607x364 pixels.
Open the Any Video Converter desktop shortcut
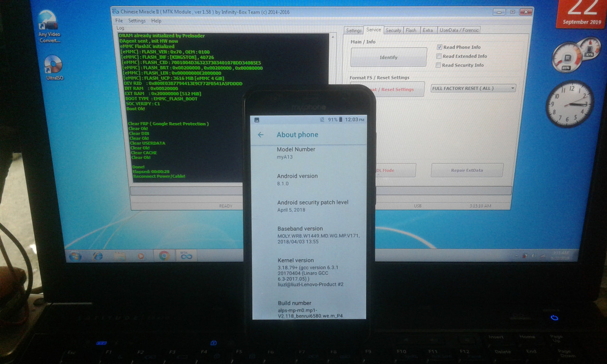(x=49, y=27)
